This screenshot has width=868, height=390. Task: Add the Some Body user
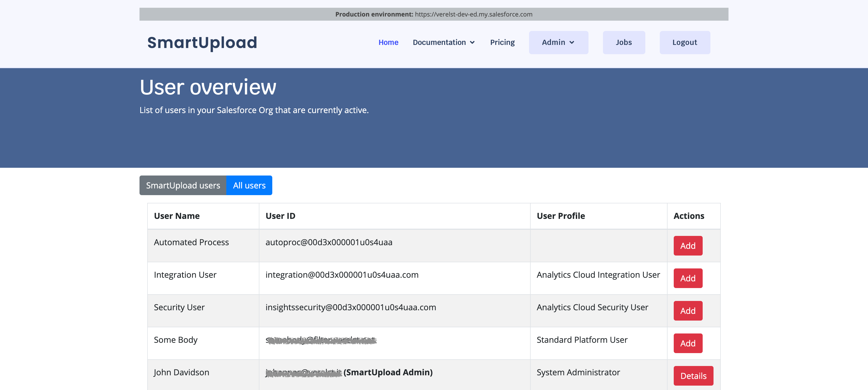coord(687,343)
